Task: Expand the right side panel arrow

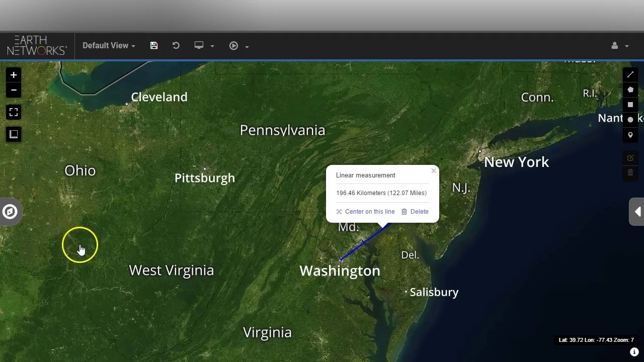Action: click(x=637, y=212)
